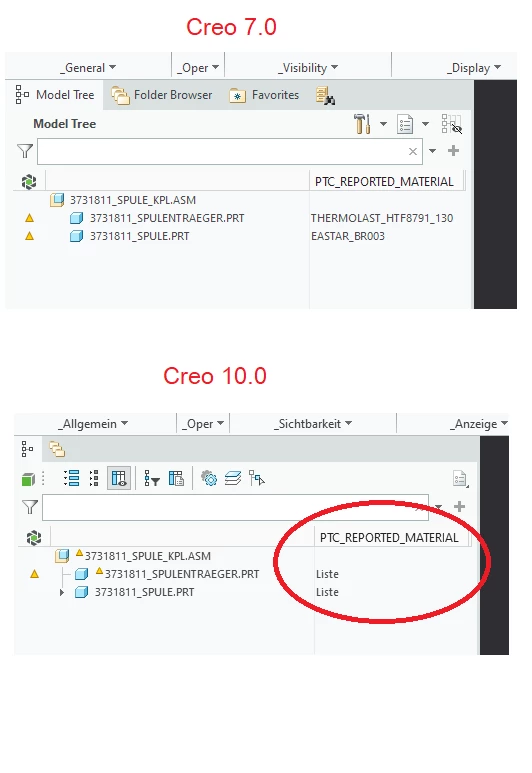Switch to Model Tree tab in Creo 7.0
Screen dimensions: 532x773
tap(55, 95)
